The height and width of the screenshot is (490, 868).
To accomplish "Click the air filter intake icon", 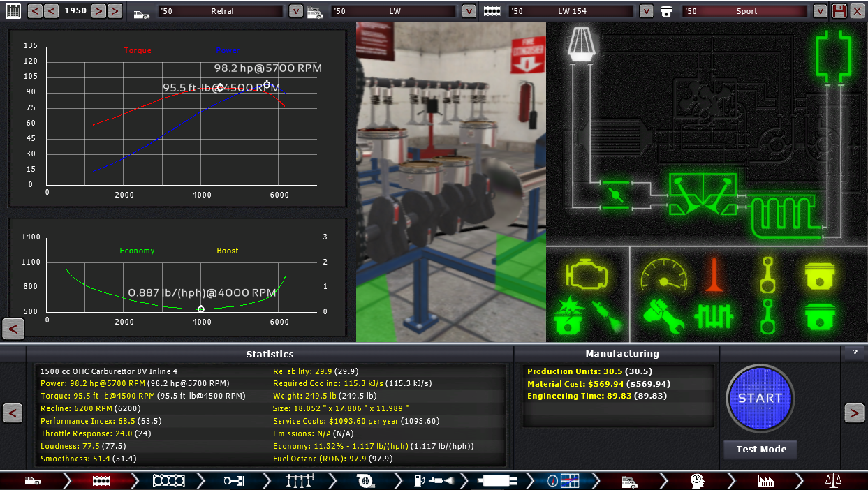I will (x=580, y=43).
